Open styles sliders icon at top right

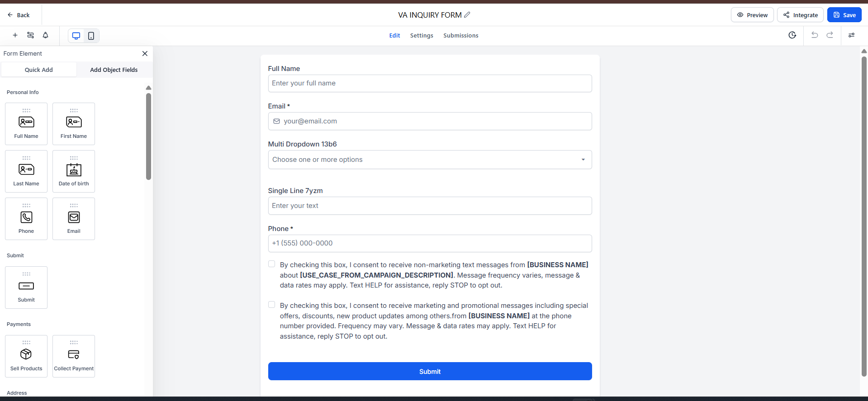[x=851, y=35]
